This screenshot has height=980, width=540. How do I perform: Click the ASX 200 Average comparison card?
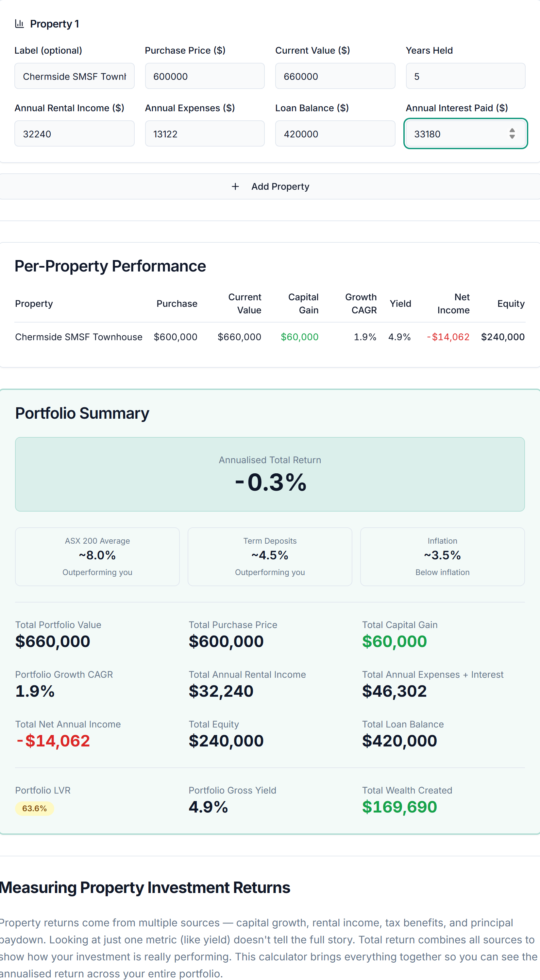click(97, 556)
